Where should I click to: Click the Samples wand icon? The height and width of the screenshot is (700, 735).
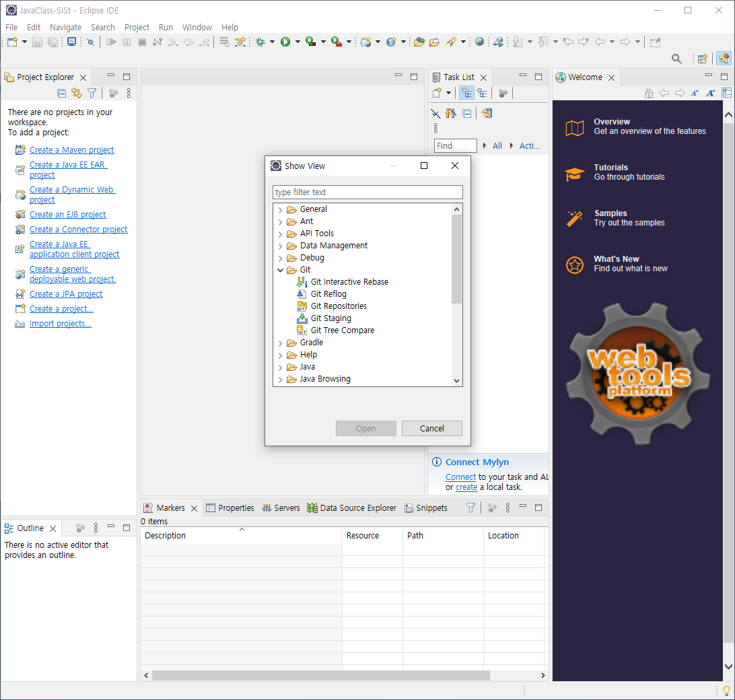pyautogui.click(x=575, y=219)
